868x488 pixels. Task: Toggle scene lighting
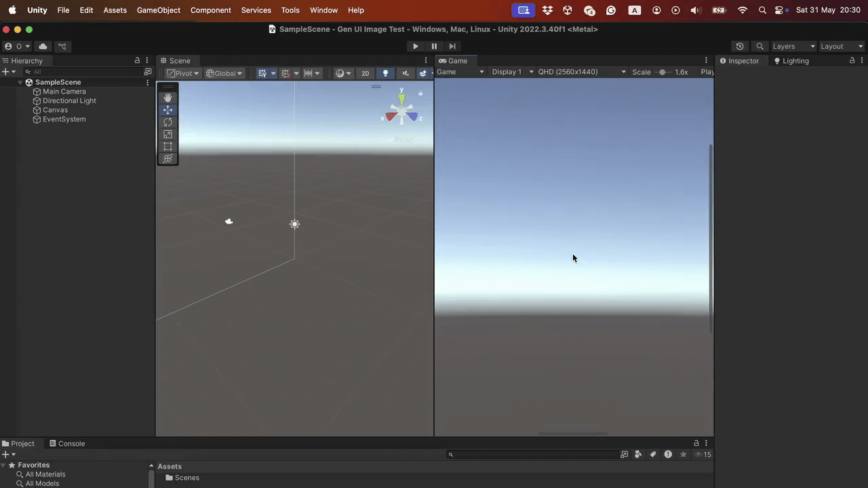[385, 73]
